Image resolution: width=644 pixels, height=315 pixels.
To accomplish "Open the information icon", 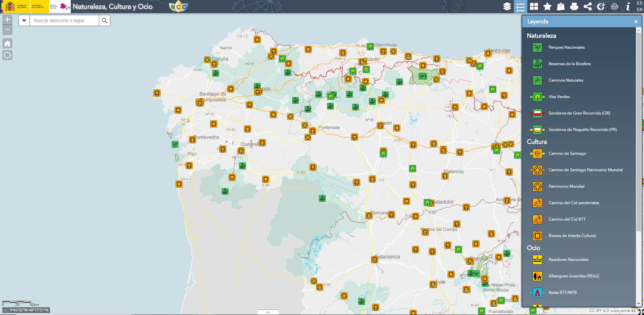I will (x=628, y=6).
